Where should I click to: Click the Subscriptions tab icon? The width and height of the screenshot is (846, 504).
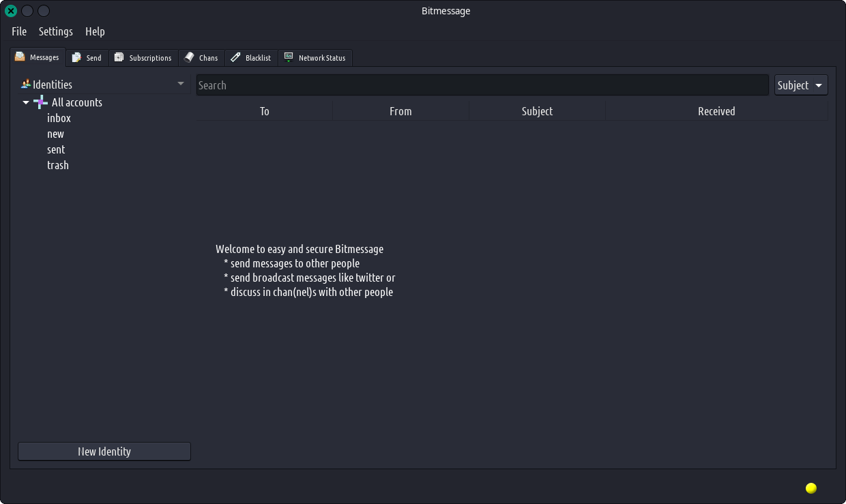point(119,58)
